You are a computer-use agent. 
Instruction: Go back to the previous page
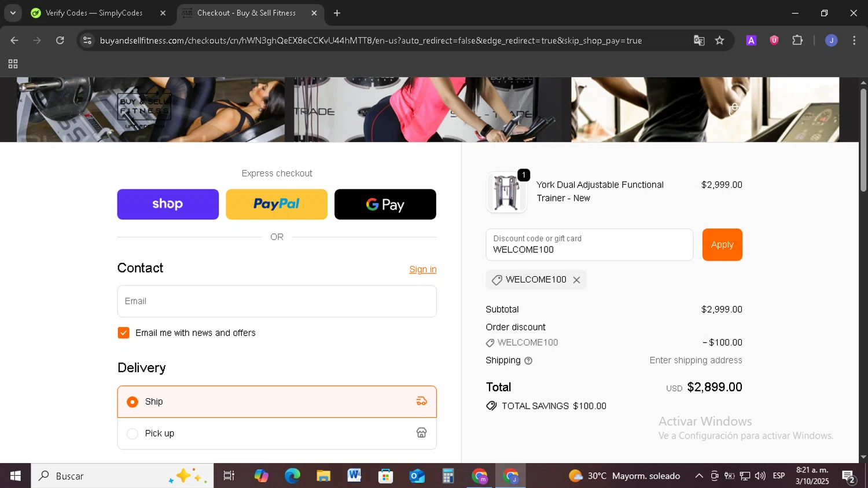(14, 41)
